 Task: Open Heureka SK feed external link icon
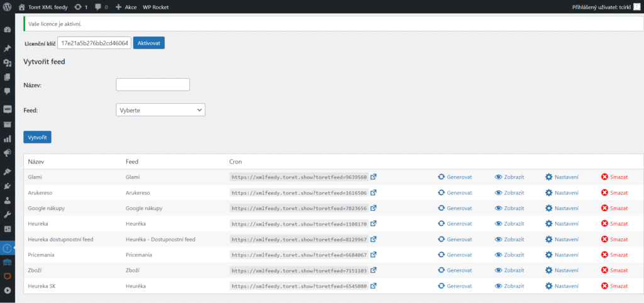click(374, 286)
